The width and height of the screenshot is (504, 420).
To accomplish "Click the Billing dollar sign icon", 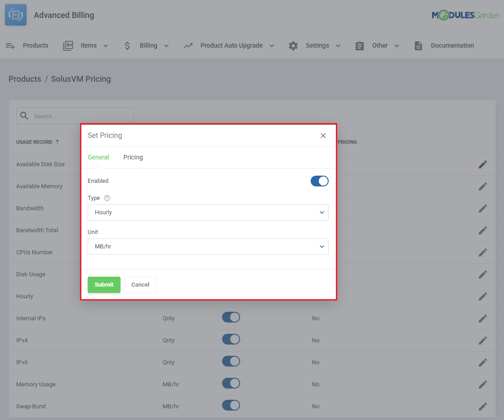I will tap(127, 46).
